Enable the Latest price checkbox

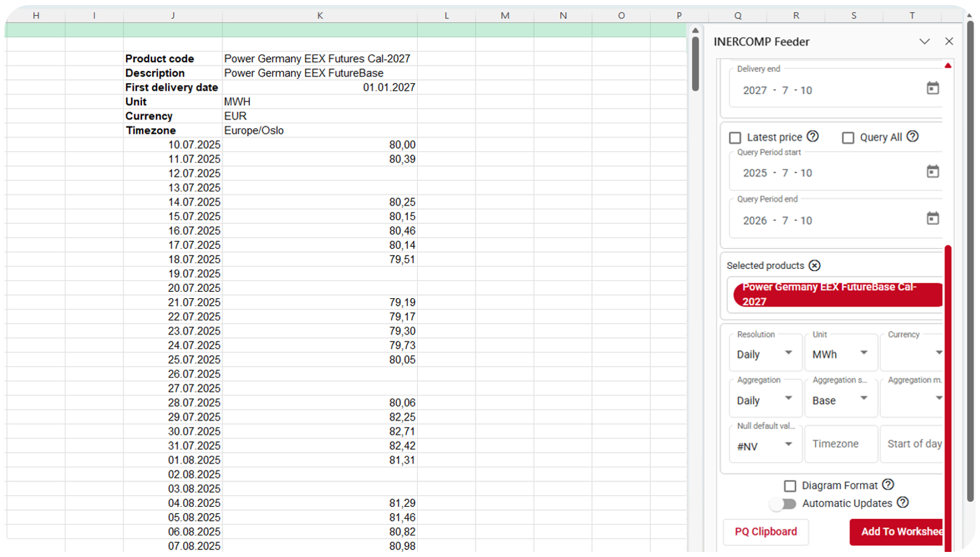(x=735, y=138)
